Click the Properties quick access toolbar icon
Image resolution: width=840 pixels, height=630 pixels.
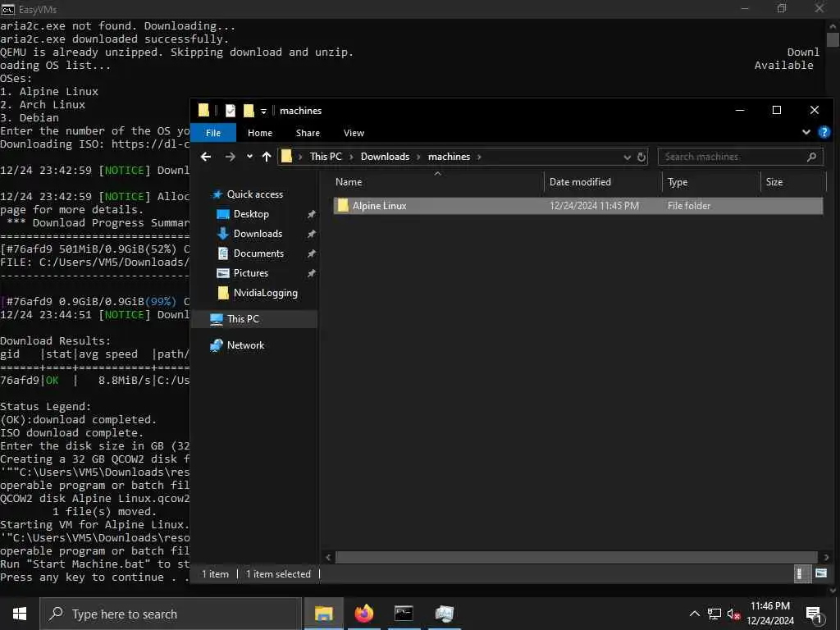(x=231, y=111)
